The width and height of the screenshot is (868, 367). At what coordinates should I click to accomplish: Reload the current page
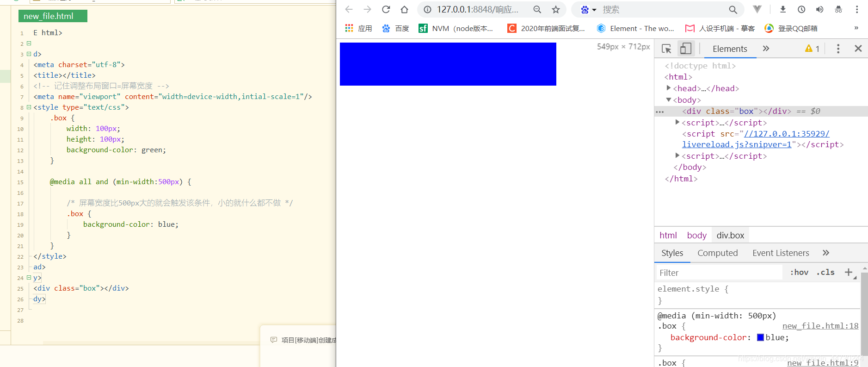pyautogui.click(x=386, y=9)
